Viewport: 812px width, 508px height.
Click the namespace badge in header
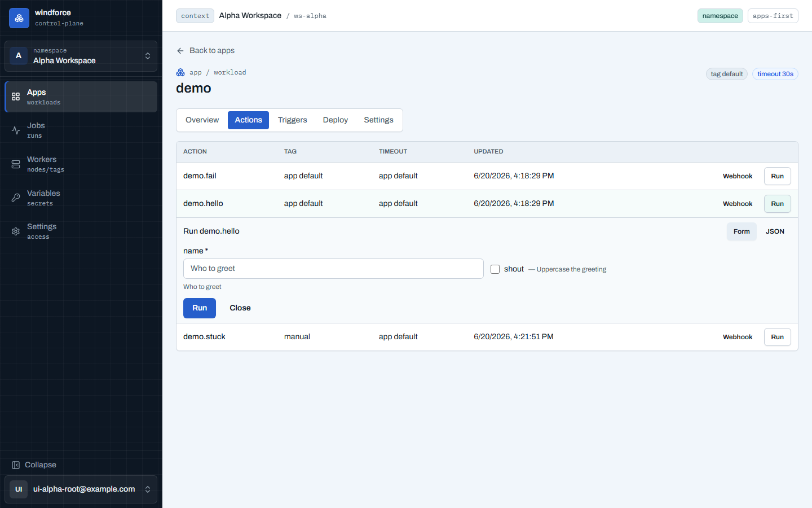point(720,16)
